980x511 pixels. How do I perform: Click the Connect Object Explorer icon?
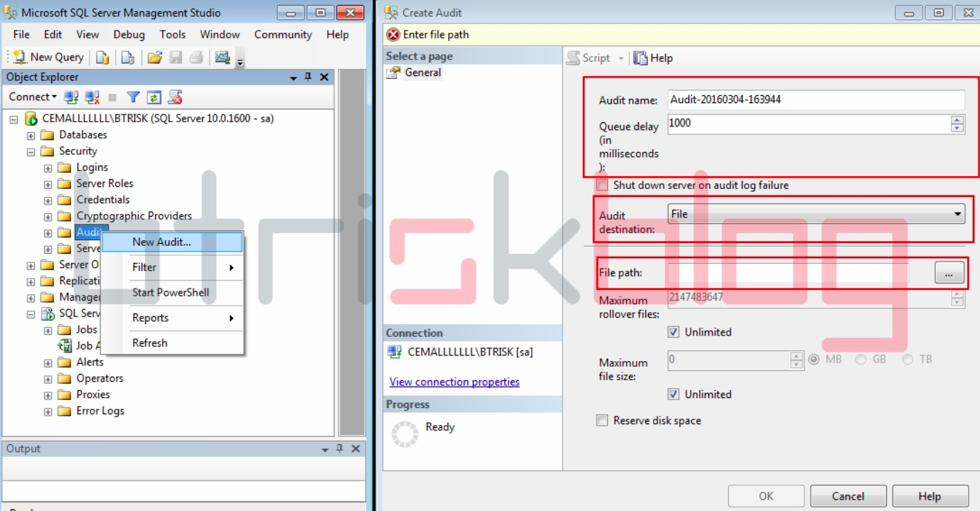[x=71, y=97]
